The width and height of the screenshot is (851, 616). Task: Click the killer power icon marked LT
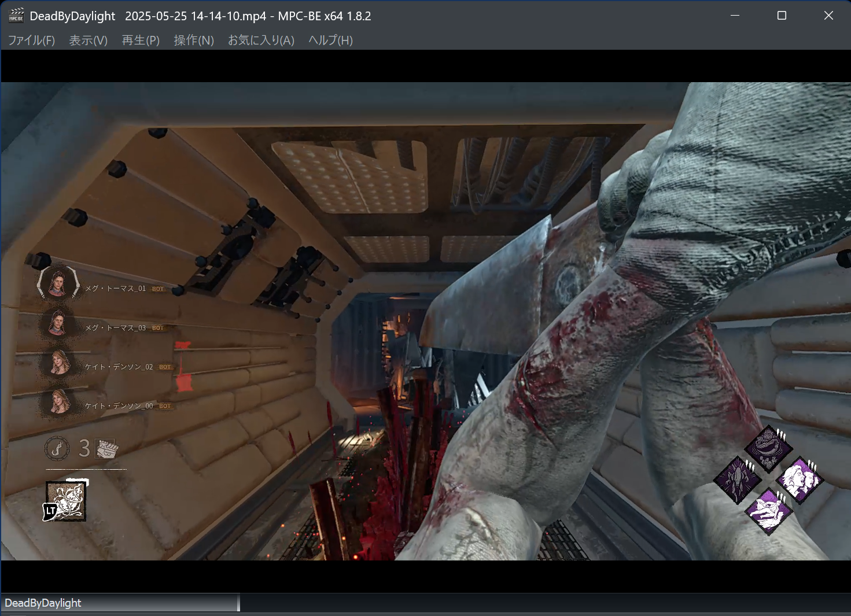pos(65,501)
